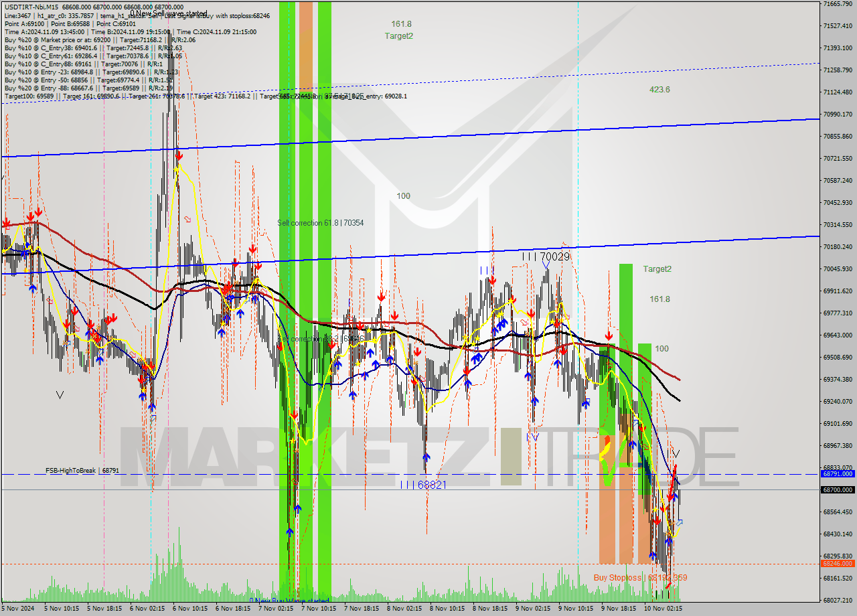Click the 70990.170 price axis value
857x616 pixels.
pos(838,114)
